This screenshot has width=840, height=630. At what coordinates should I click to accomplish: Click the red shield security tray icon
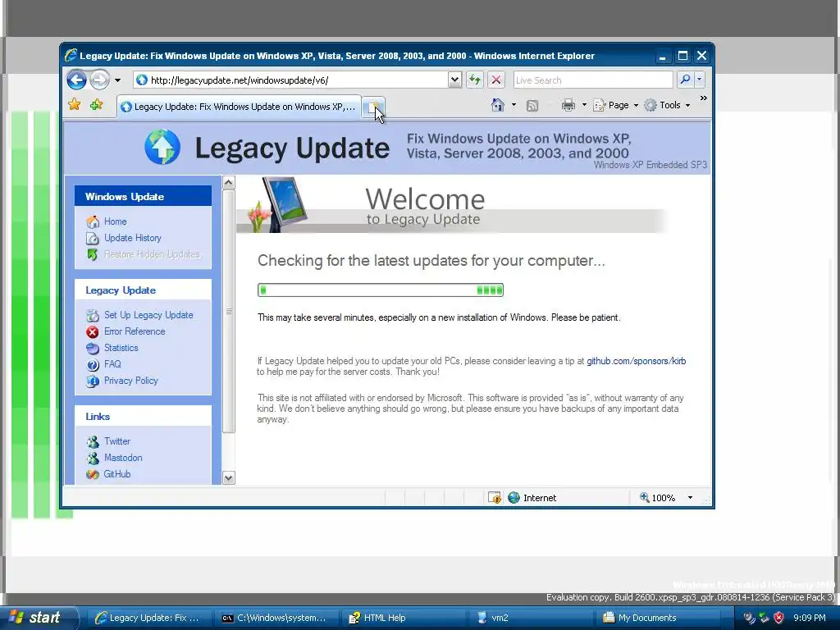point(778,618)
